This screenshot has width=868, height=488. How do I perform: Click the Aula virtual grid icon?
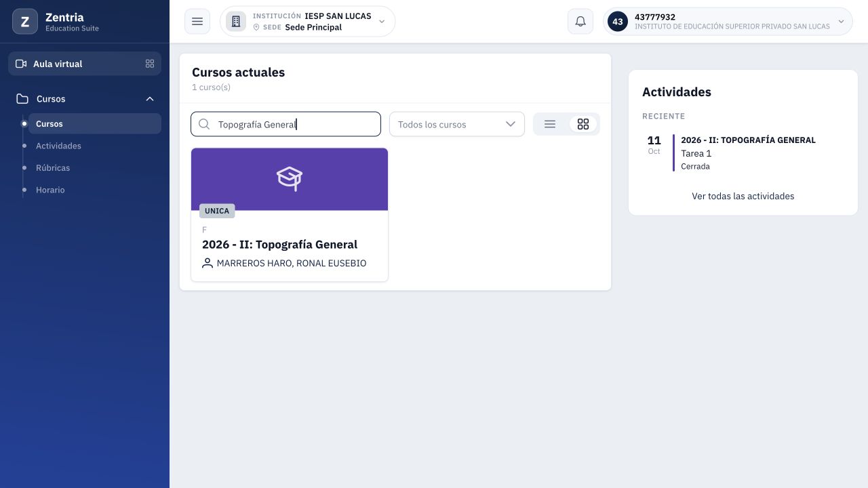pyautogui.click(x=150, y=64)
